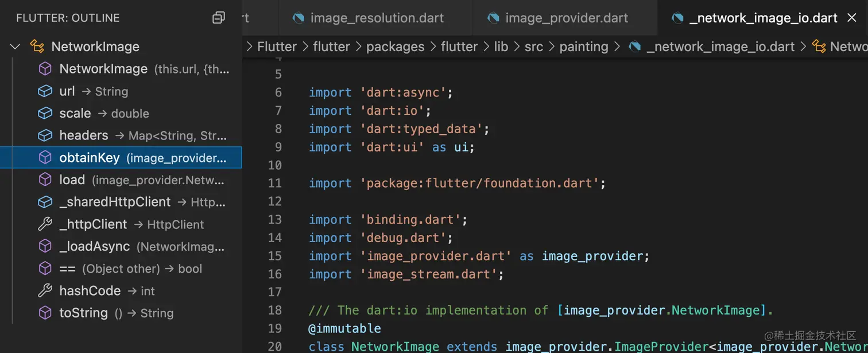Viewport: 868px width, 353px height.
Task: Click the field icon next to headers
Action: click(x=45, y=135)
